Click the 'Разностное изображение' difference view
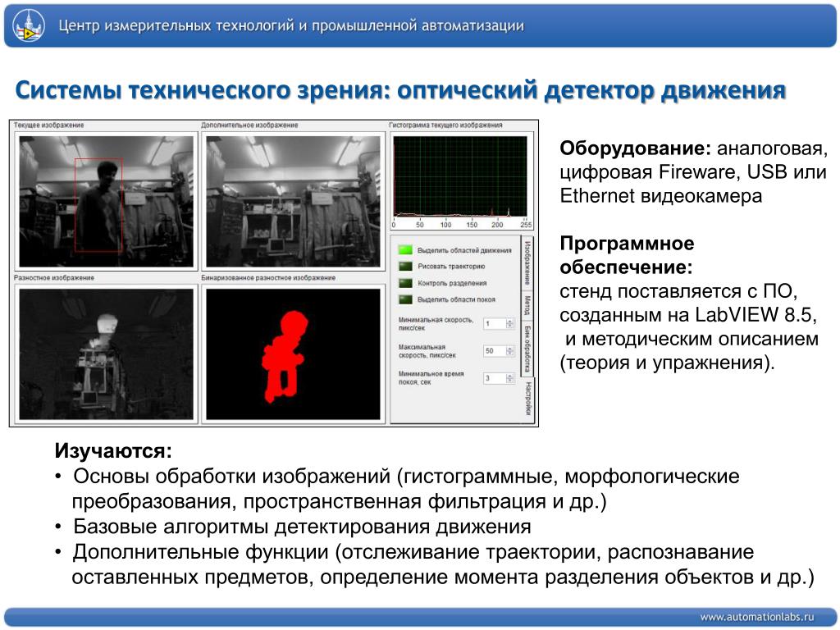The height and width of the screenshot is (630, 840). (x=106, y=354)
